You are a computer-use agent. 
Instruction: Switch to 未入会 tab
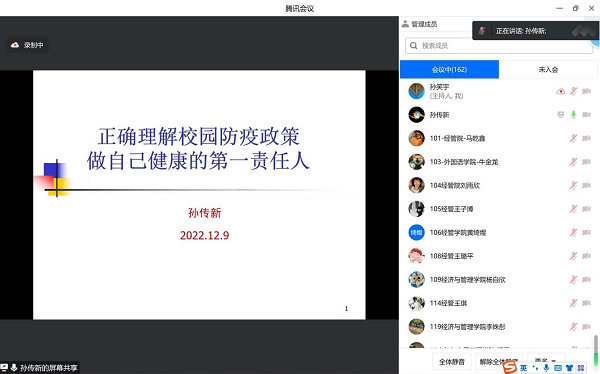(x=548, y=69)
